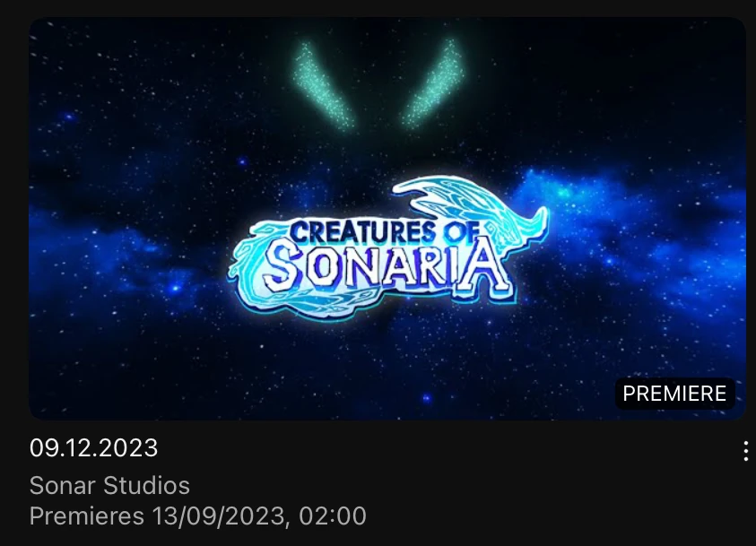
Task: Click the 02:00 premiere time
Action: point(333,516)
